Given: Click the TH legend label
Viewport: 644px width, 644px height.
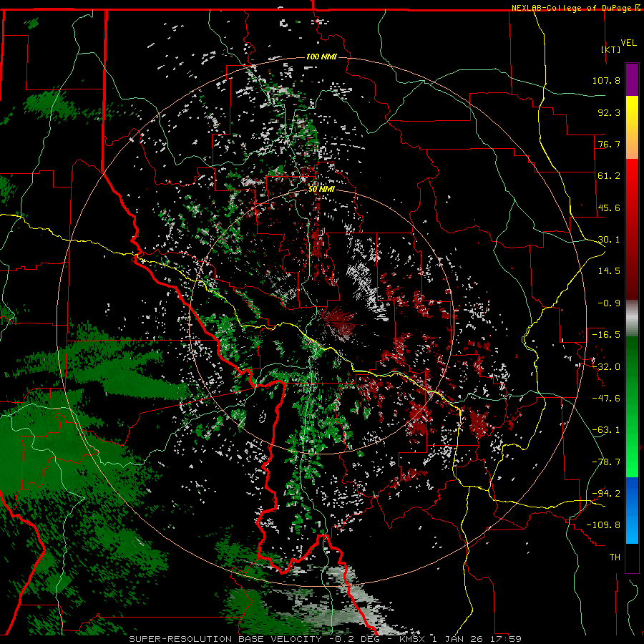Looking at the screenshot, I should [x=615, y=557].
